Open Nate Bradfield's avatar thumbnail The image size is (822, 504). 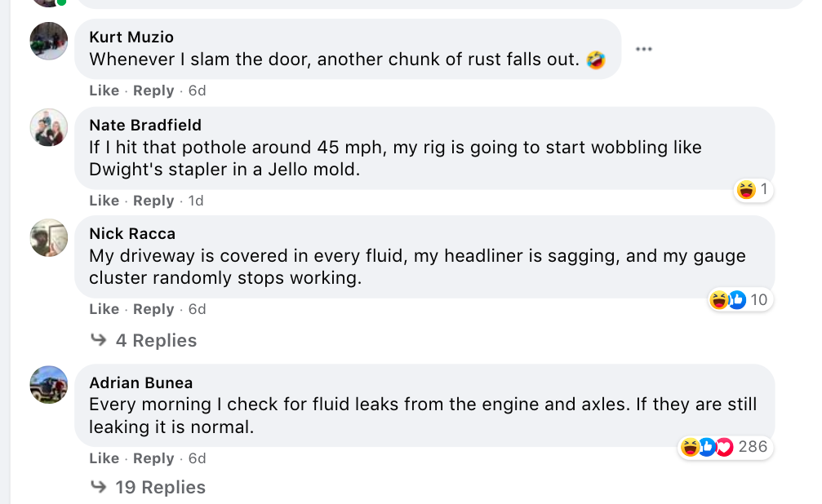(x=49, y=127)
